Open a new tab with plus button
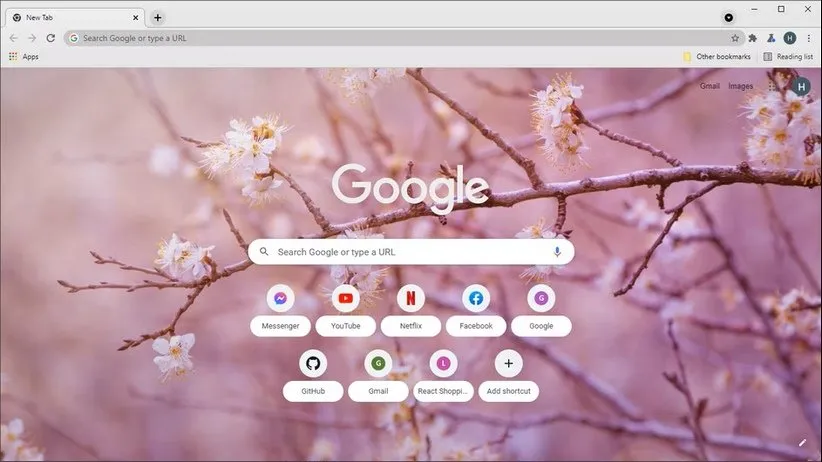This screenshot has width=822, height=462. point(157,17)
